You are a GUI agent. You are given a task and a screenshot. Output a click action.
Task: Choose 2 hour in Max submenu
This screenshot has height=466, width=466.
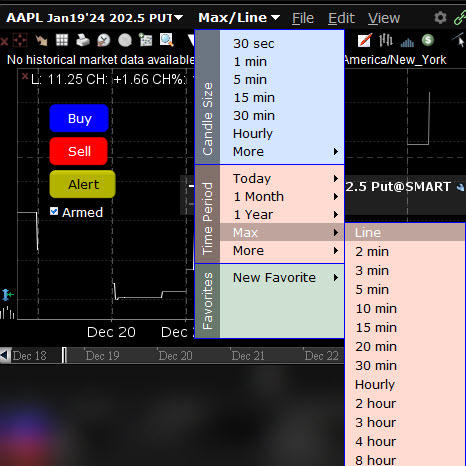coord(405,404)
